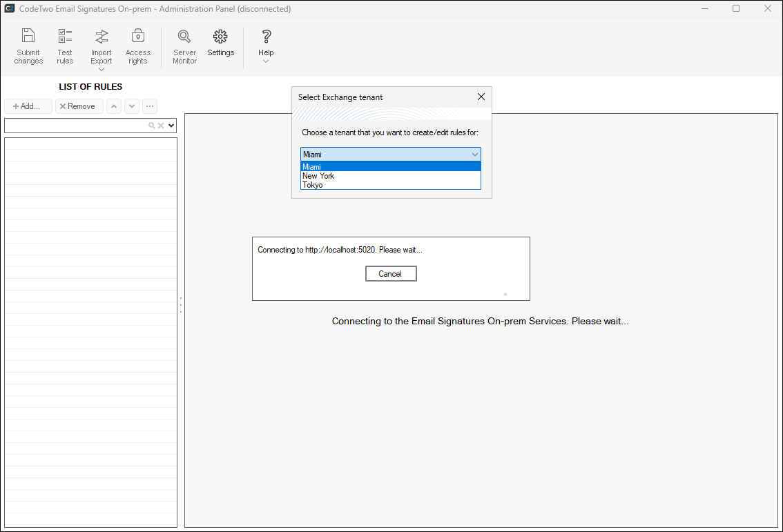Expand the rules search filter dropdown
The width and height of the screenshot is (783, 532).
click(171, 126)
